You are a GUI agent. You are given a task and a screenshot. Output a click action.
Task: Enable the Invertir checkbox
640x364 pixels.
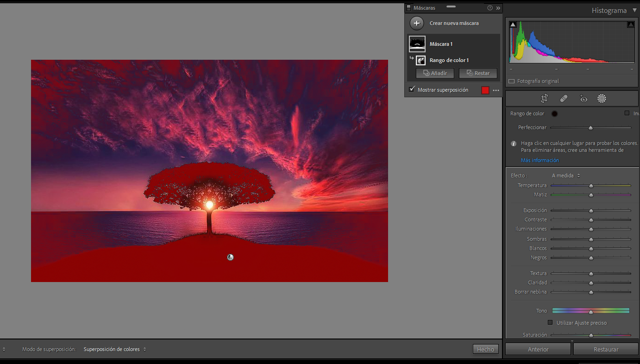[628, 113]
